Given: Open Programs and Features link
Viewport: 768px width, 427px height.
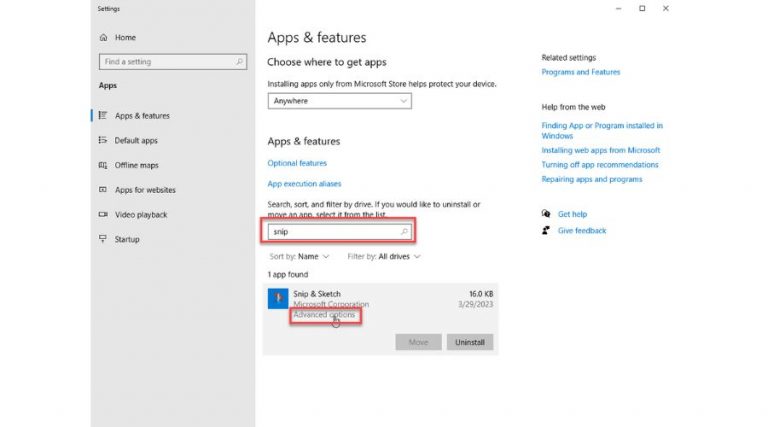Looking at the screenshot, I should click(x=580, y=72).
